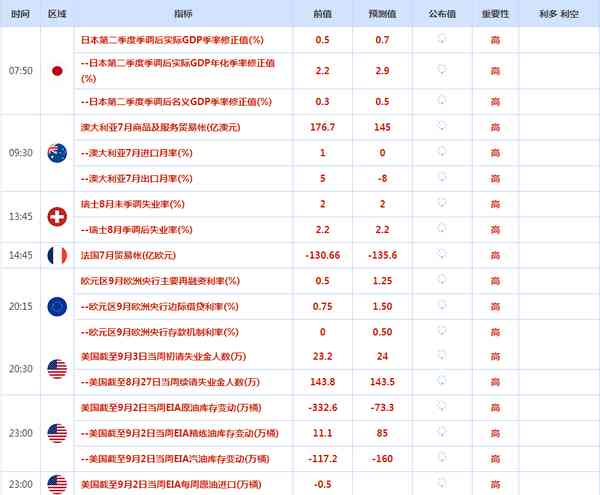
Task: Select the previous value 176.7
Action: point(323,127)
